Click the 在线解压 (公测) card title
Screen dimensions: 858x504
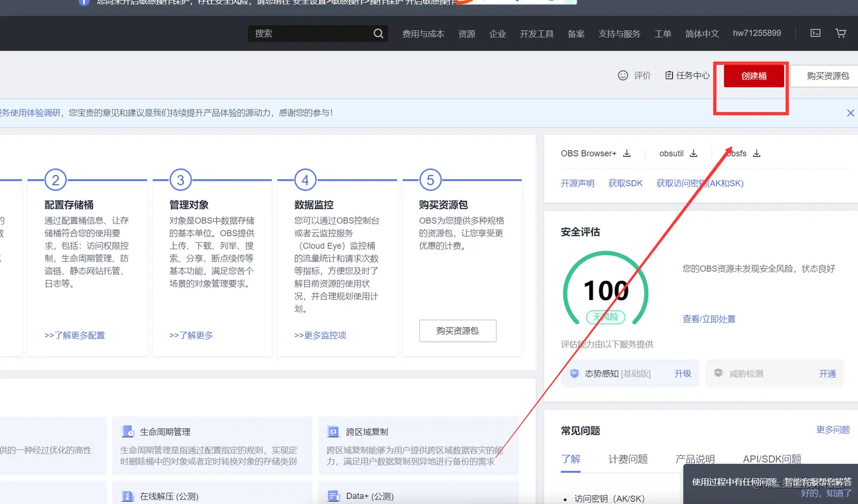point(169,496)
